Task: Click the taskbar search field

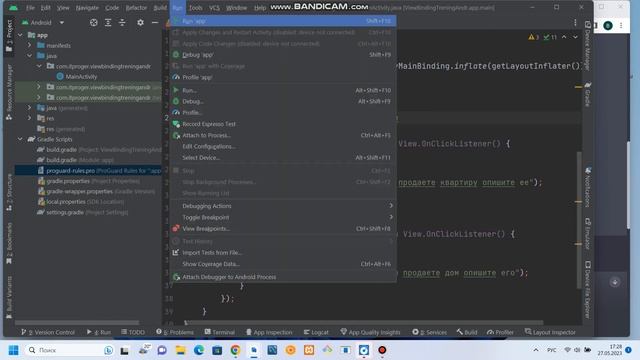Action: (69, 350)
